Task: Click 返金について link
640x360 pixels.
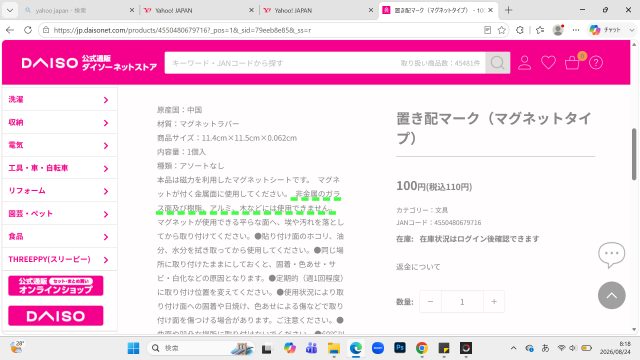Action: pos(418,267)
